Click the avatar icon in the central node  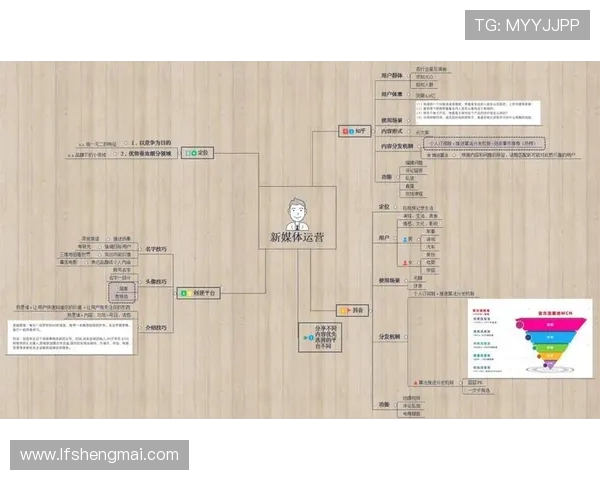[296, 212]
